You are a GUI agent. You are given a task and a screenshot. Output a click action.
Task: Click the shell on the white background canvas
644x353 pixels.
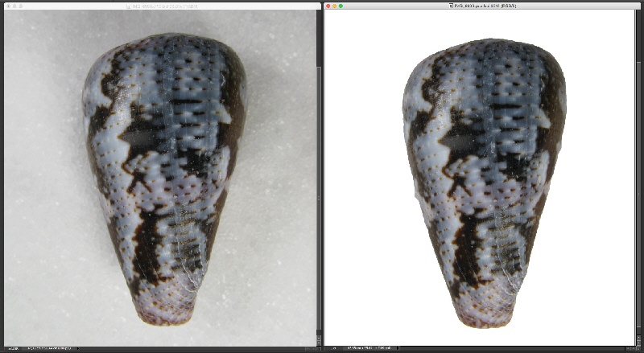(483, 177)
